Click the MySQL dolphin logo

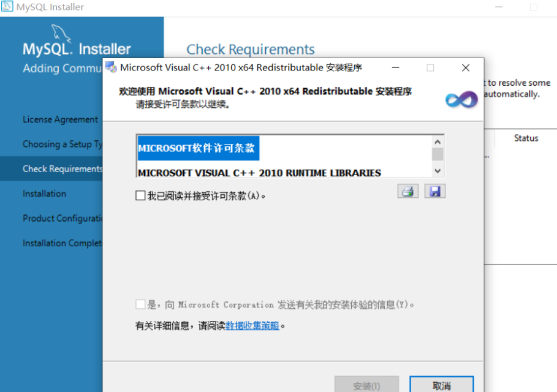[x=61, y=34]
